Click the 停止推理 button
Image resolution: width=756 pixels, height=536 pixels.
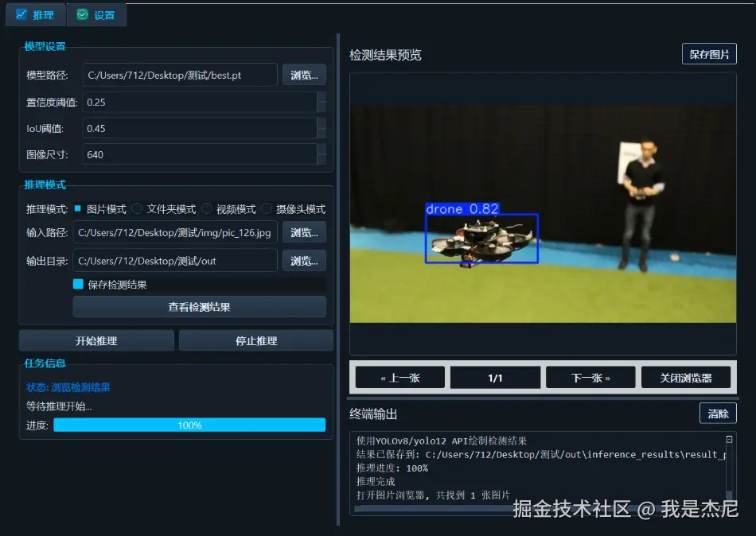click(256, 340)
